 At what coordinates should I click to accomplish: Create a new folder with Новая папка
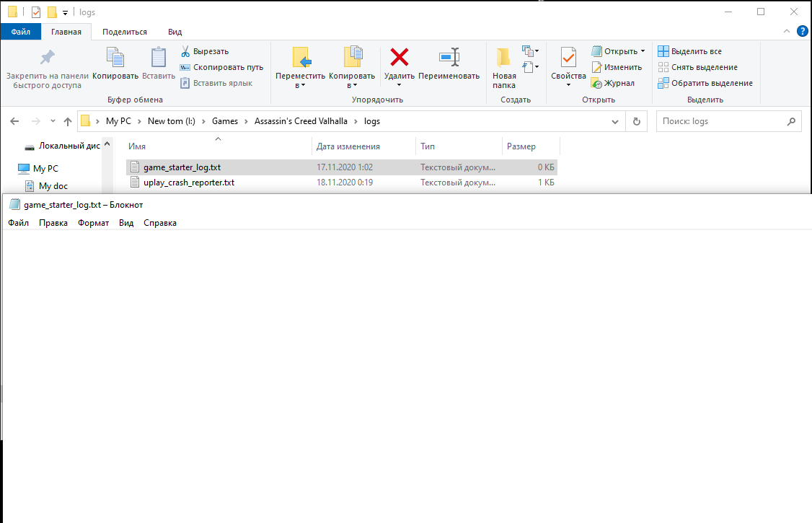[504, 68]
